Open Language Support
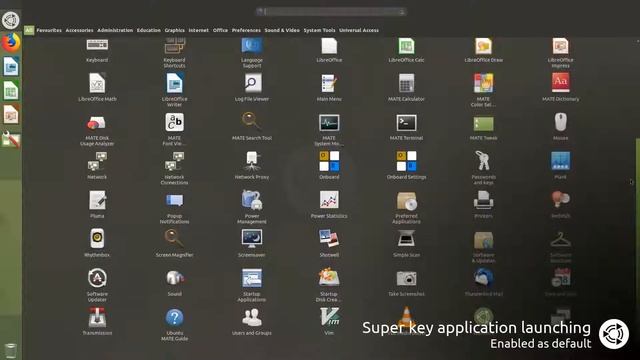 pos(252,53)
